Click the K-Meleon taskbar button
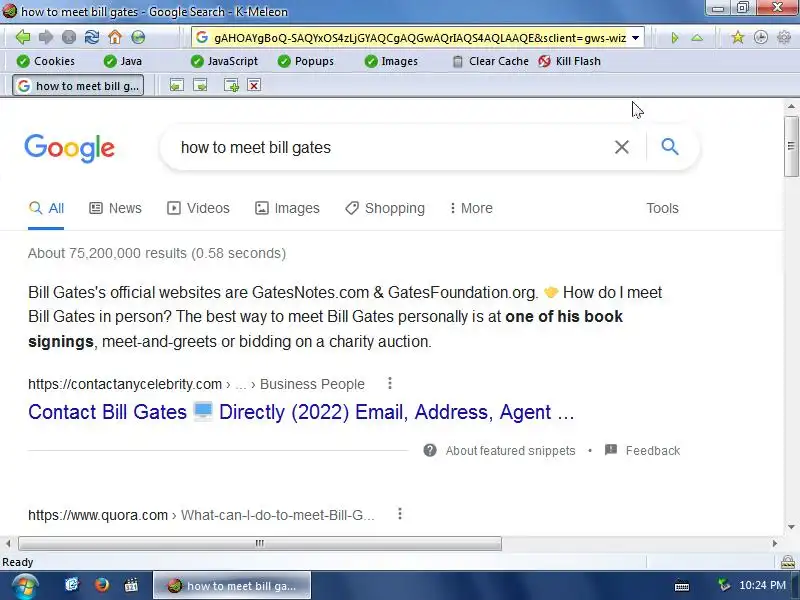 [232, 585]
